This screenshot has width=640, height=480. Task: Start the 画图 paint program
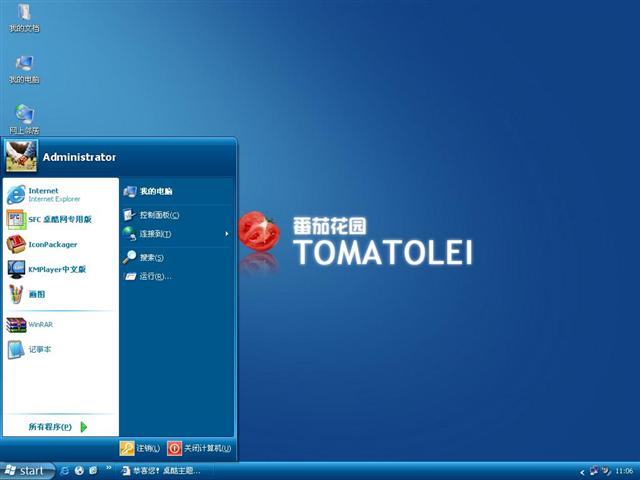click(x=60, y=294)
